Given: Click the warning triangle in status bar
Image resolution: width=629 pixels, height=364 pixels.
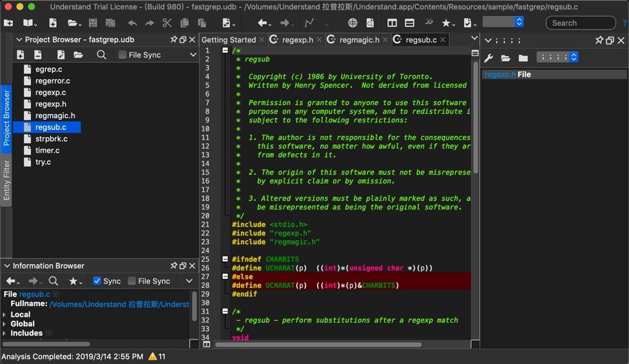Looking at the screenshot, I should 153,356.
